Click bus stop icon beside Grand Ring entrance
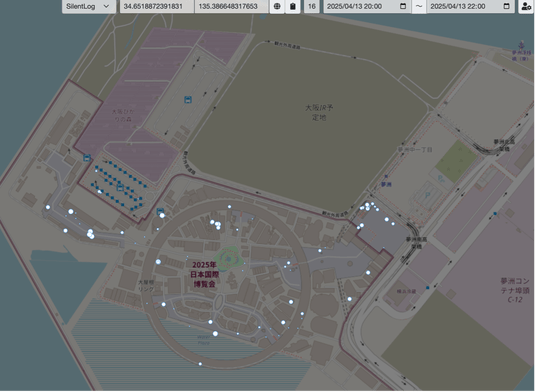Screen dimensions: 536x392 (160, 212)
